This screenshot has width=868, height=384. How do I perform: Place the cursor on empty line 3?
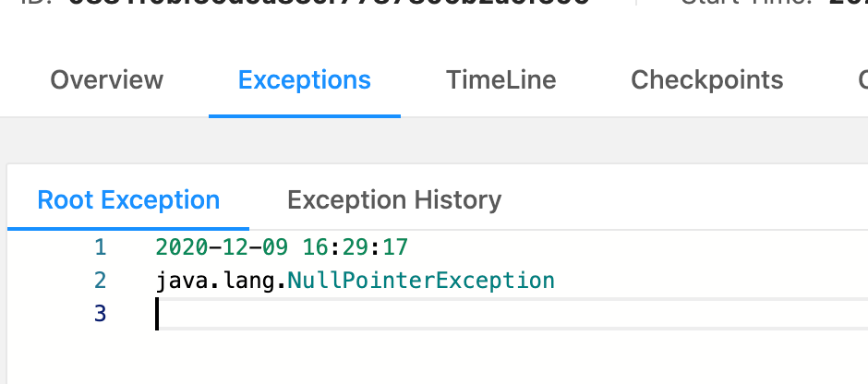(x=462, y=314)
